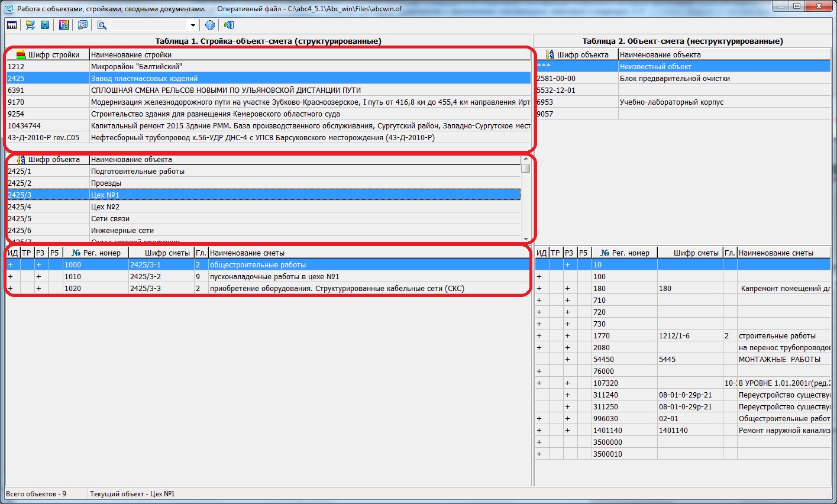837x504 pixels.
Task: Select "Неизвестный объект" in Table 2
Action: [683, 66]
